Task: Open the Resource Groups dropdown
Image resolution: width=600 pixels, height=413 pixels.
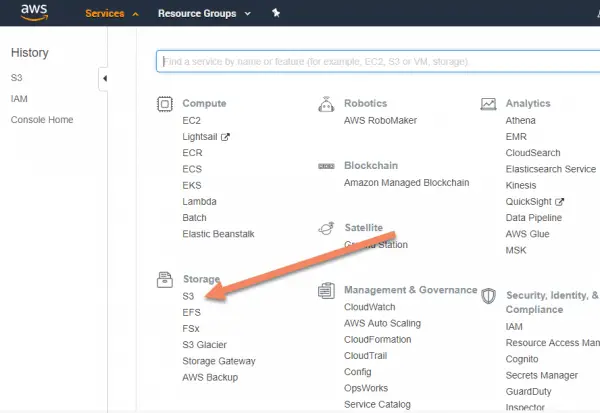Action: [x=204, y=13]
